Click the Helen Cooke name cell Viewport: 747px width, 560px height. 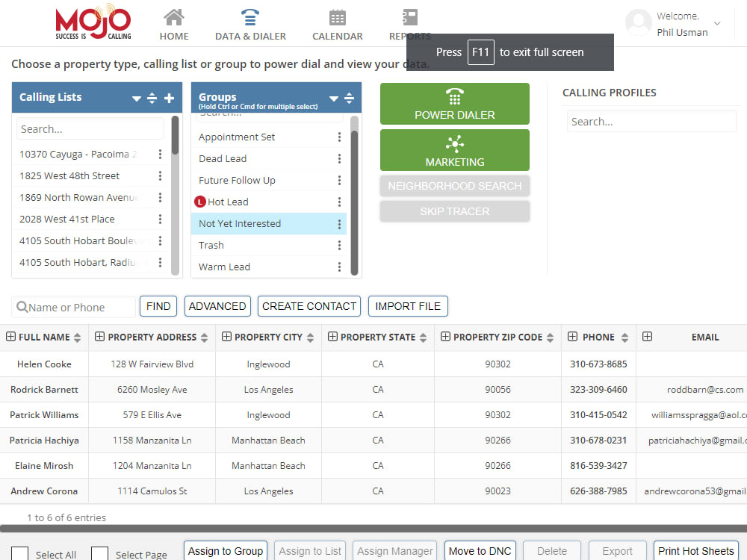tap(44, 364)
